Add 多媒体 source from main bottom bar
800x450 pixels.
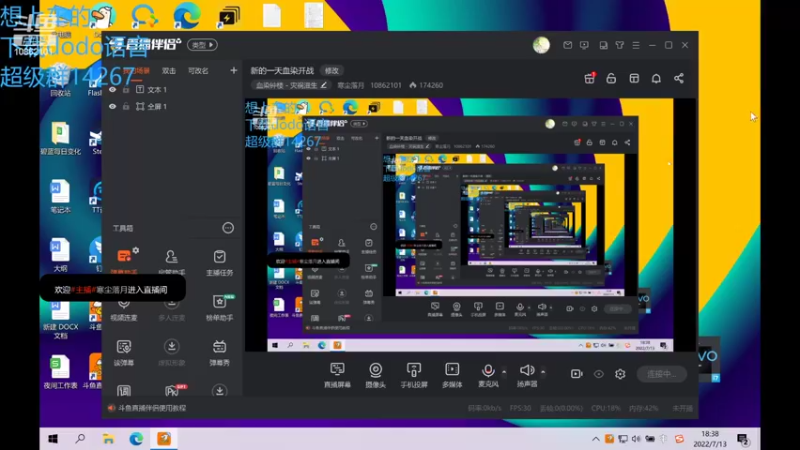(x=452, y=375)
